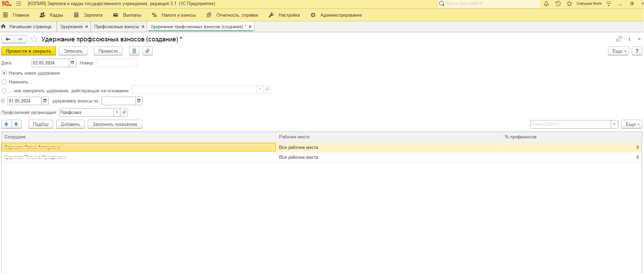Open the Кадры menu
This screenshot has height=273, width=644.
51,15
